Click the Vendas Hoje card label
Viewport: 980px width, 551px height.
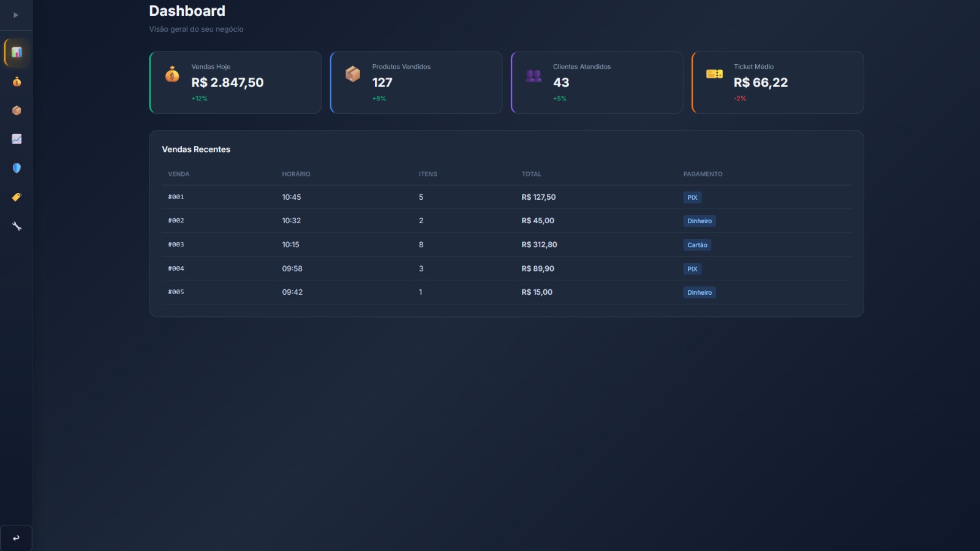point(211,67)
